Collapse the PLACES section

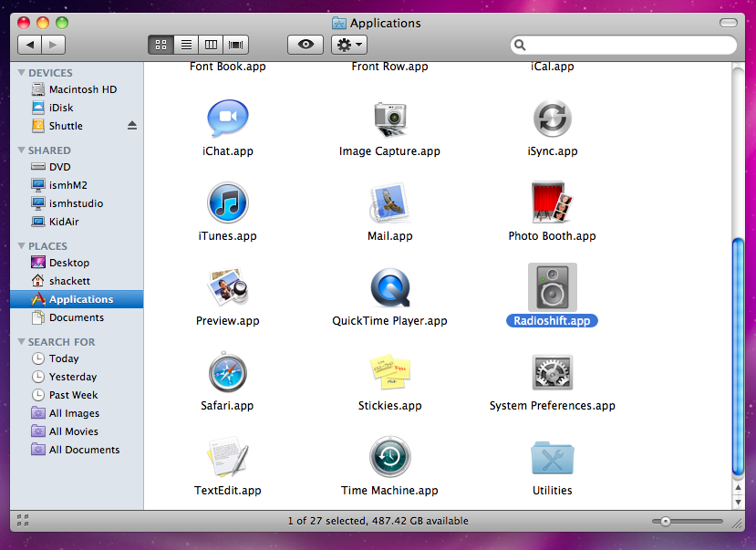[x=21, y=246]
